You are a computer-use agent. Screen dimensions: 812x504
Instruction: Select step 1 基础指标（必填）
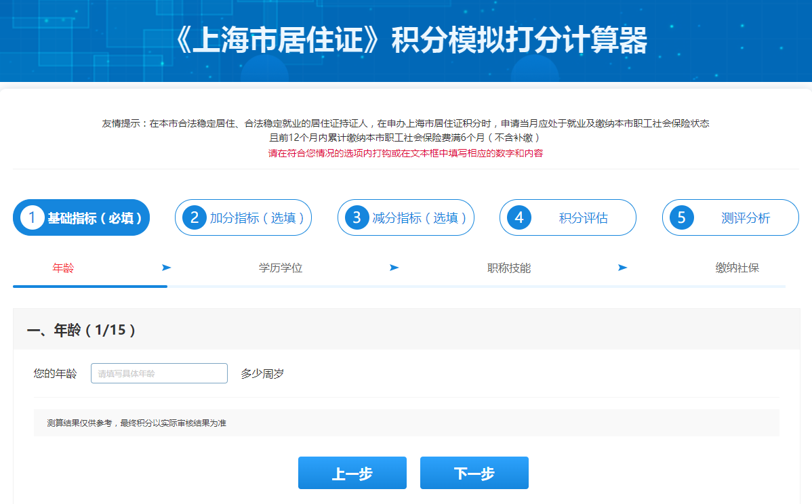pyautogui.click(x=81, y=217)
